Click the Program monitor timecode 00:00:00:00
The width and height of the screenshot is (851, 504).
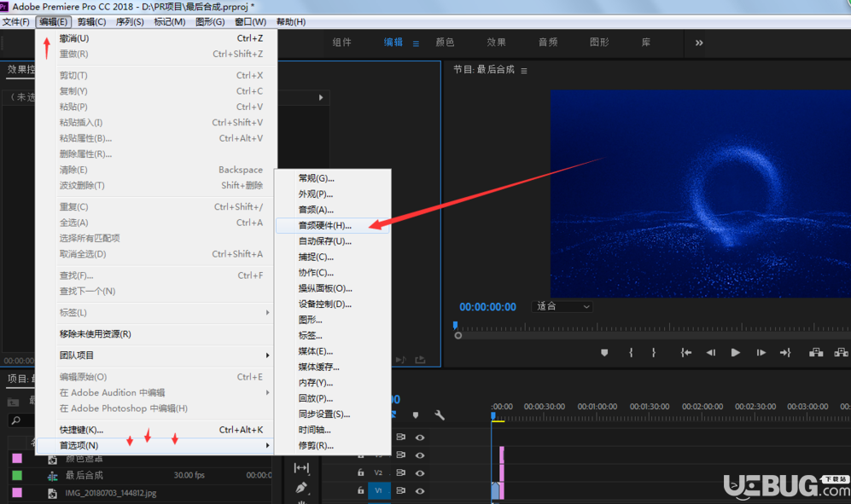point(487,307)
